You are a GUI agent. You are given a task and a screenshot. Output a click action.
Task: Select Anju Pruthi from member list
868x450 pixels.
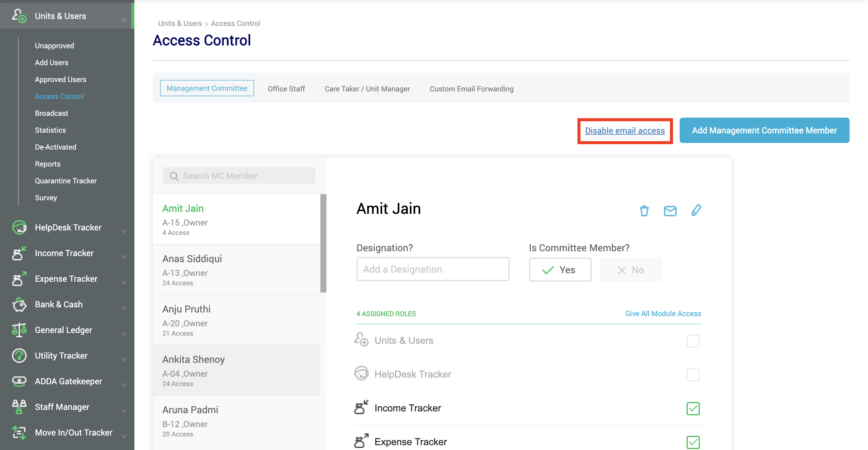click(236, 320)
